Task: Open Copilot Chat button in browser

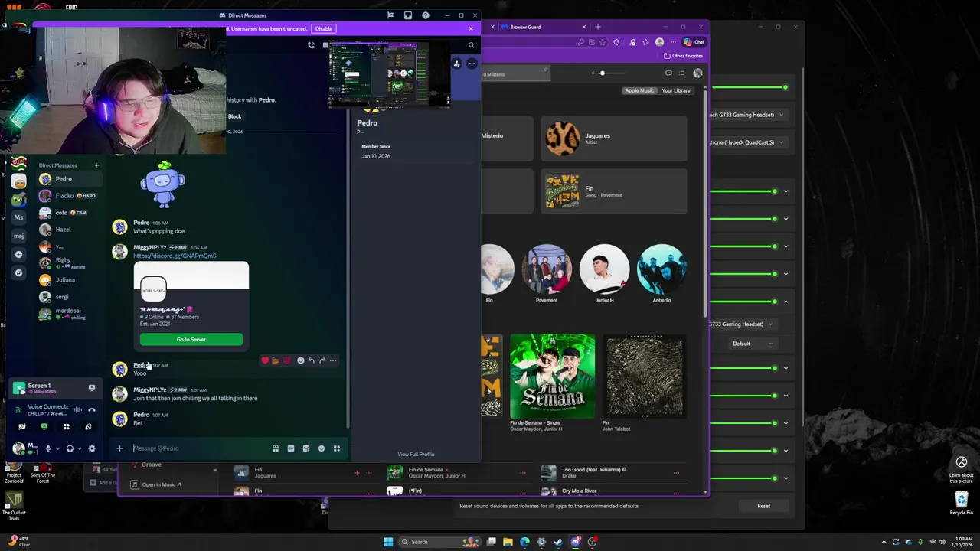Action: point(694,42)
